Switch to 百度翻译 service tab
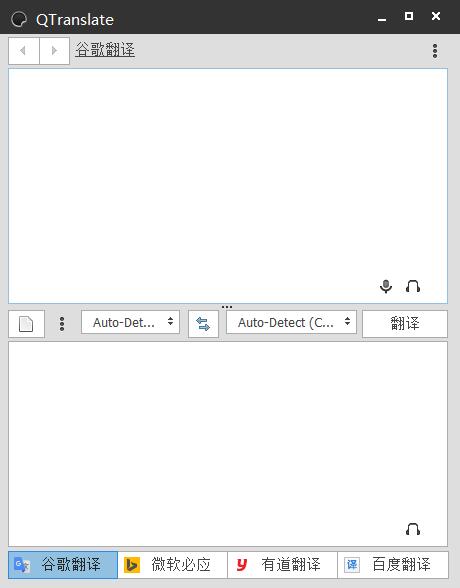The width and height of the screenshot is (460, 588). coord(393,565)
